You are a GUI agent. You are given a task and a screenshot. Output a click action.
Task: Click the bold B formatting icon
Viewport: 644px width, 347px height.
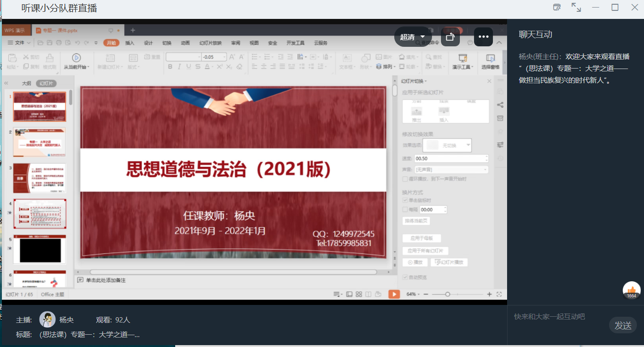[x=170, y=67]
